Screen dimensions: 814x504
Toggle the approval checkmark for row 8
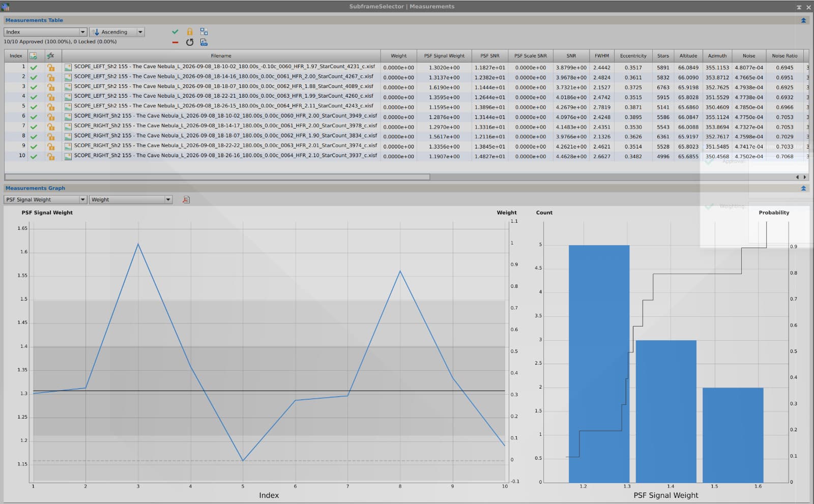pos(34,136)
